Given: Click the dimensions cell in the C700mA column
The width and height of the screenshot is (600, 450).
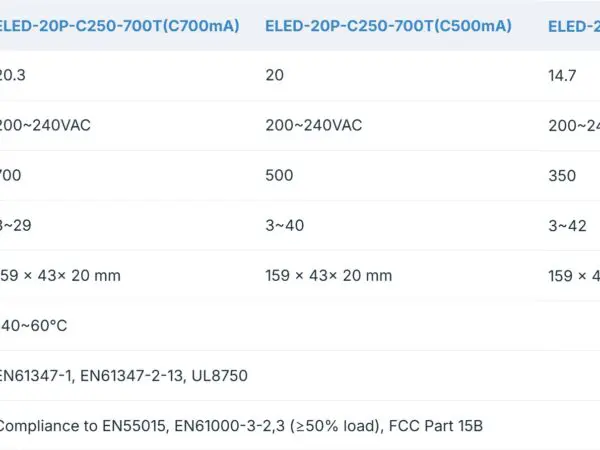Looking at the screenshot, I should 62,275.
